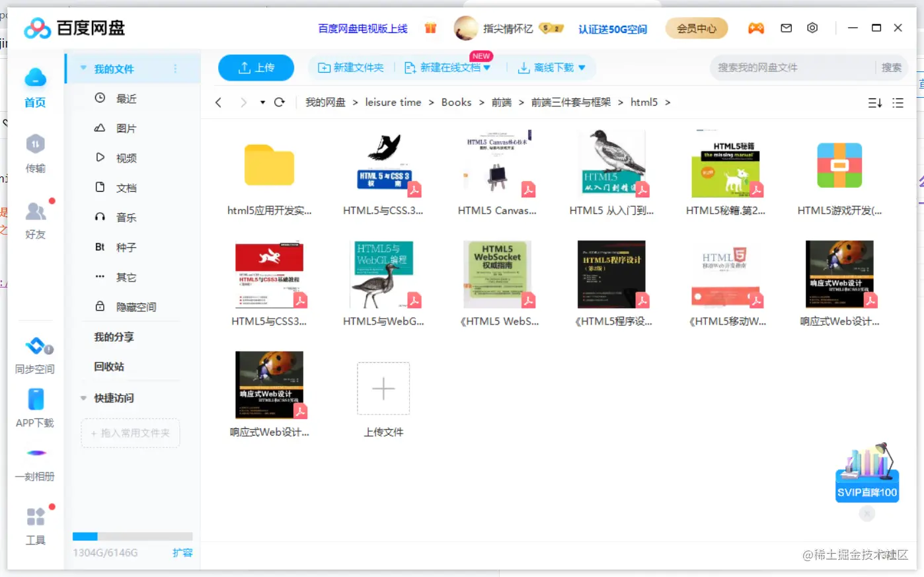924x577 pixels.
Task: Open 会员中心 member center
Action: [x=697, y=28]
